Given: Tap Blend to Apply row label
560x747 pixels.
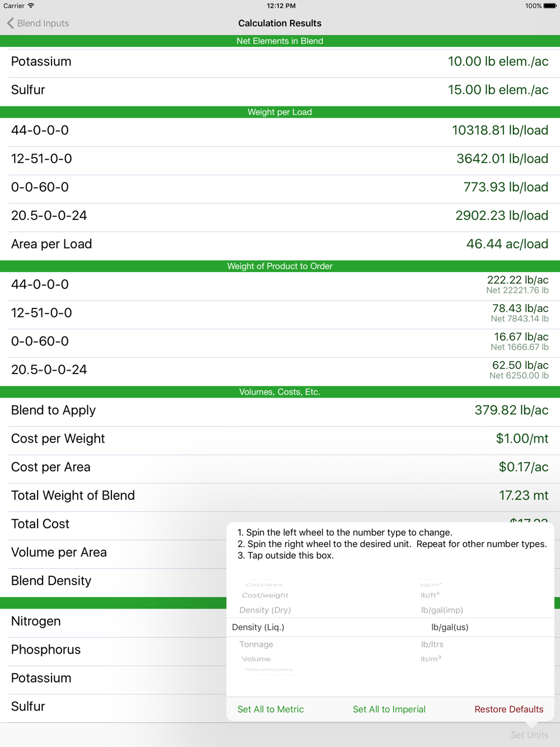Looking at the screenshot, I should pyautogui.click(x=53, y=410).
